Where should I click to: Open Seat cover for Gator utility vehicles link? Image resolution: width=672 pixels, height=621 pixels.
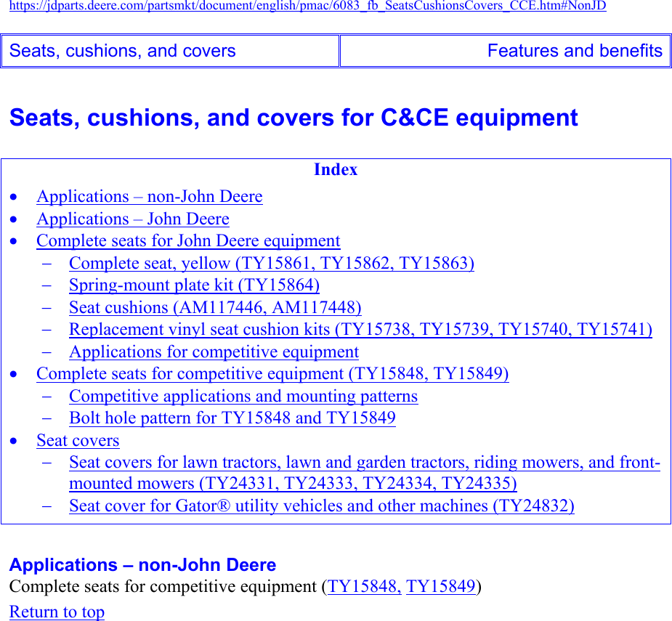click(322, 506)
